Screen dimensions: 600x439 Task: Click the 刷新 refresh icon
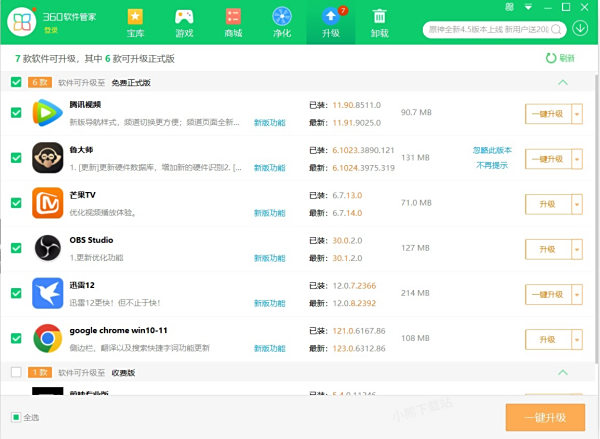pos(551,58)
